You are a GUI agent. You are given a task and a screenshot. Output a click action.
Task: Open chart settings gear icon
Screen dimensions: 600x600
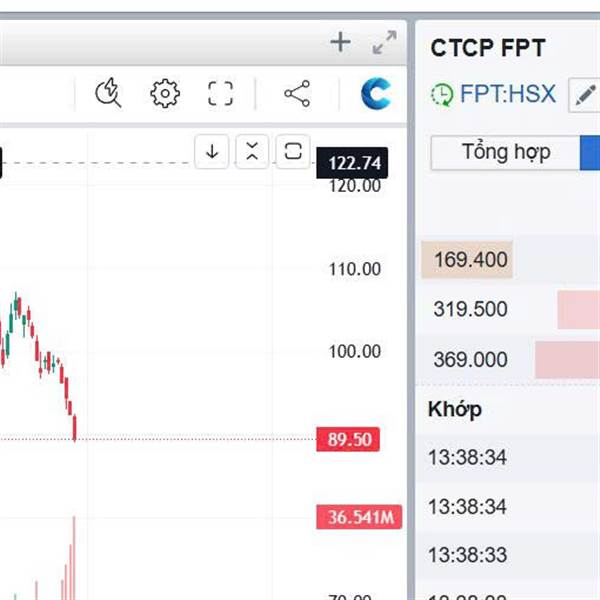pos(164,94)
